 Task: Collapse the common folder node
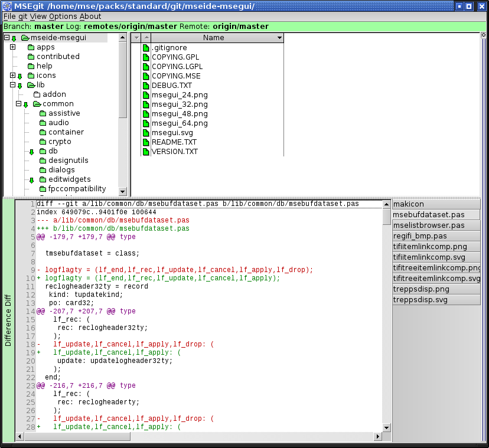(18, 104)
